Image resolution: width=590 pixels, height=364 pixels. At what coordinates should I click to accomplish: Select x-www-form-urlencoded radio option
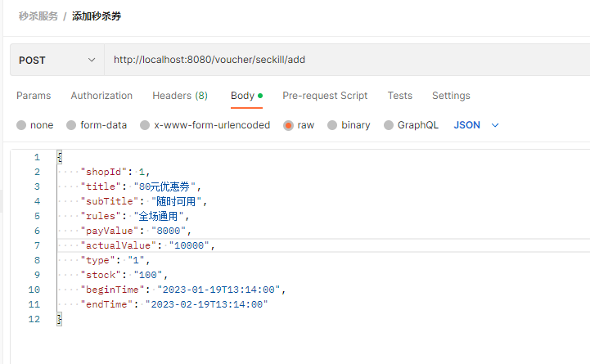pyautogui.click(x=145, y=125)
